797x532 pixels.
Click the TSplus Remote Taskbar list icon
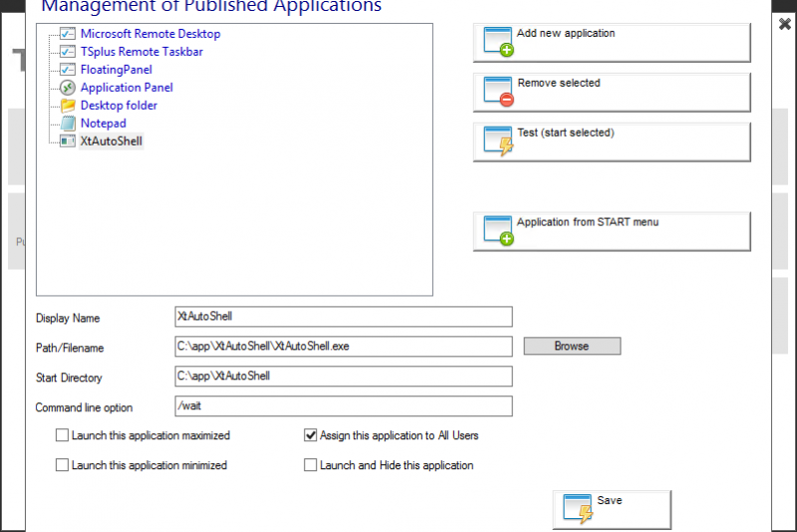[68, 52]
